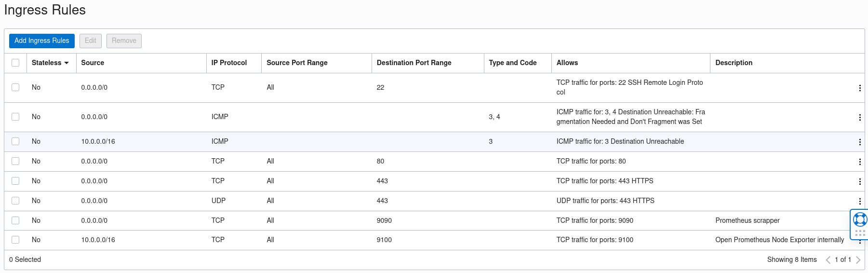Open actions menu for UDP 443 rule

pyautogui.click(x=859, y=201)
